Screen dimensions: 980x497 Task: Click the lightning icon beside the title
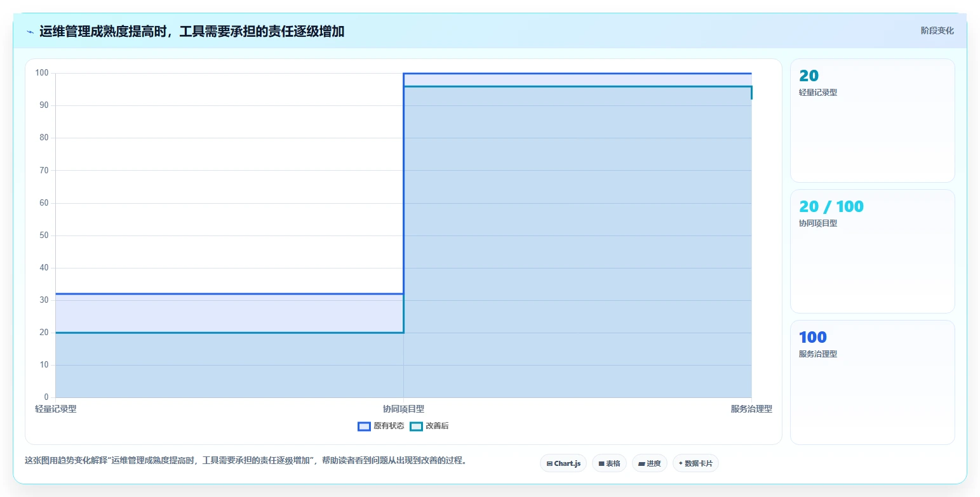click(30, 32)
